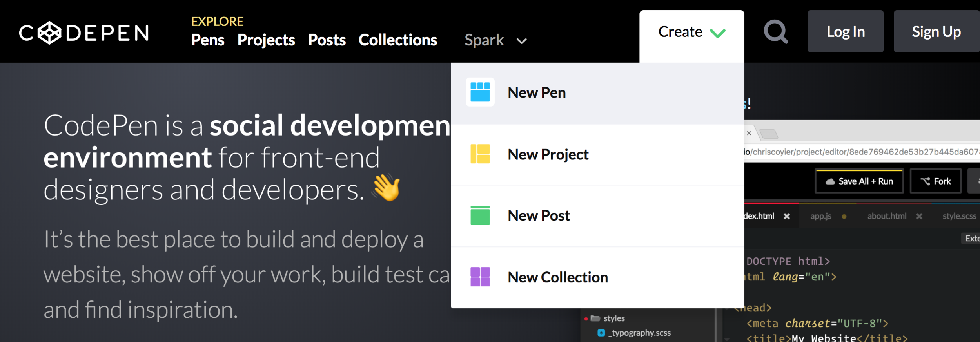This screenshot has width=980, height=342.
Task: Open _typography.scss in the file tree
Action: [639, 333]
